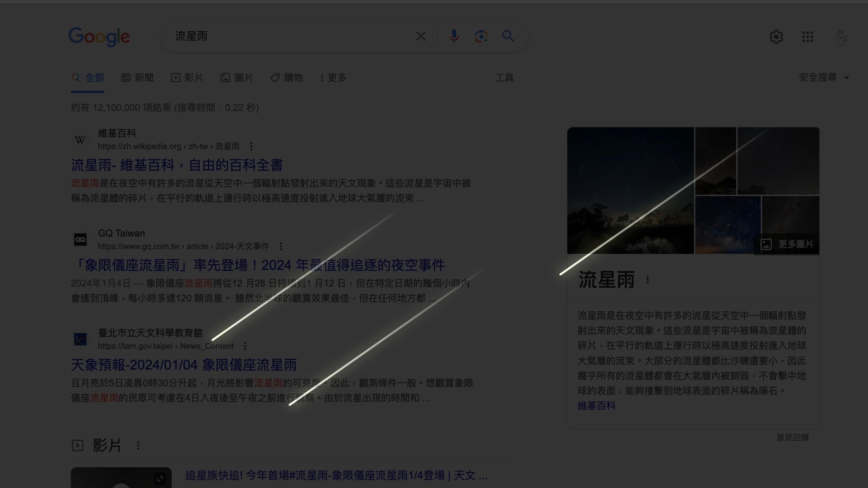The height and width of the screenshot is (488, 868).
Task: Open options menu for Wikipedia result
Action: click(251, 146)
